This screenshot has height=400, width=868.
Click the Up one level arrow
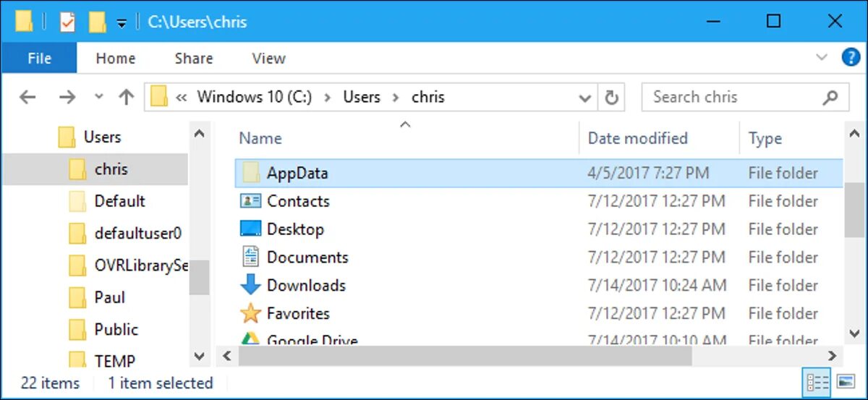[x=127, y=97]
